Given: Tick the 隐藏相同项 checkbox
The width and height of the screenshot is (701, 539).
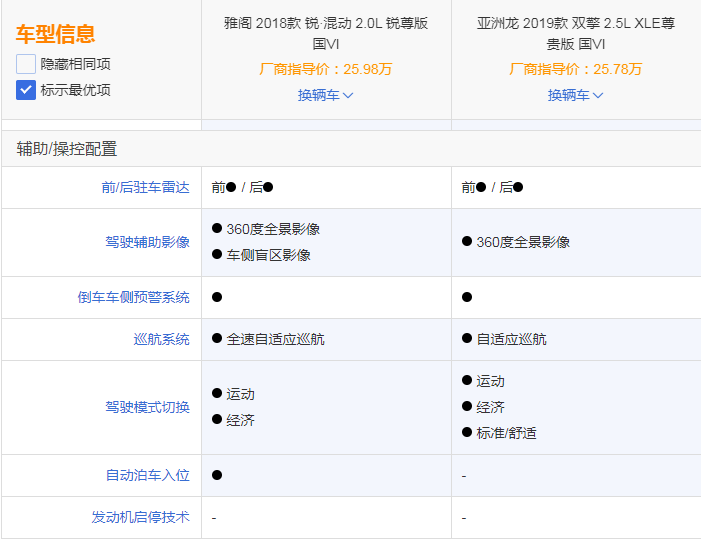Looking at the screenshot, I should click(x=26, y=64).
